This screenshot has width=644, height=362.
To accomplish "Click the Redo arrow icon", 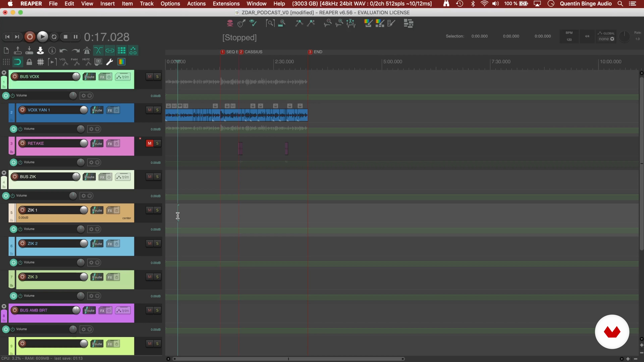I will click(x=75, y=51).
